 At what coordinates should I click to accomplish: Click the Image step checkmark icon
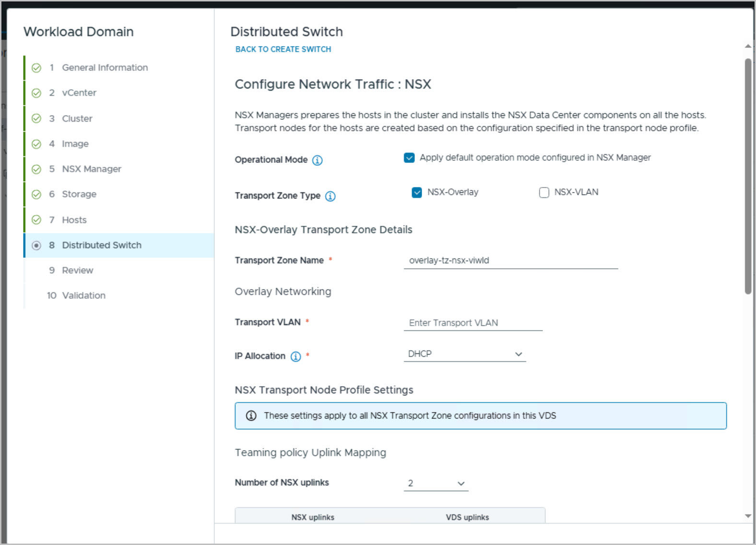click(36, 144)
